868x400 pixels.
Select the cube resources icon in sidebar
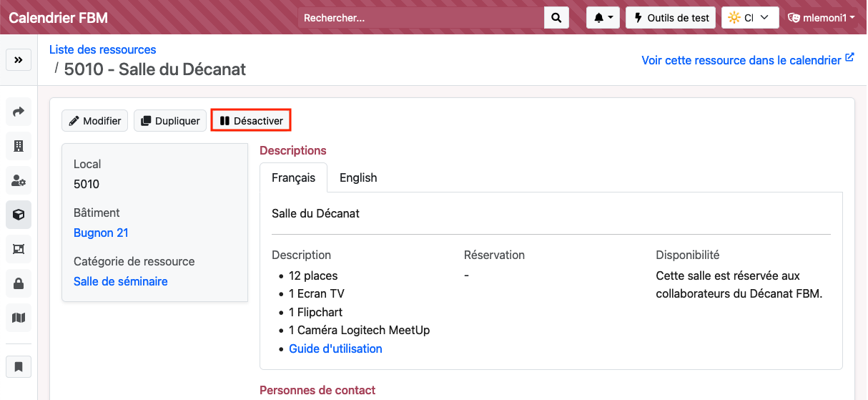coord(19,215)
